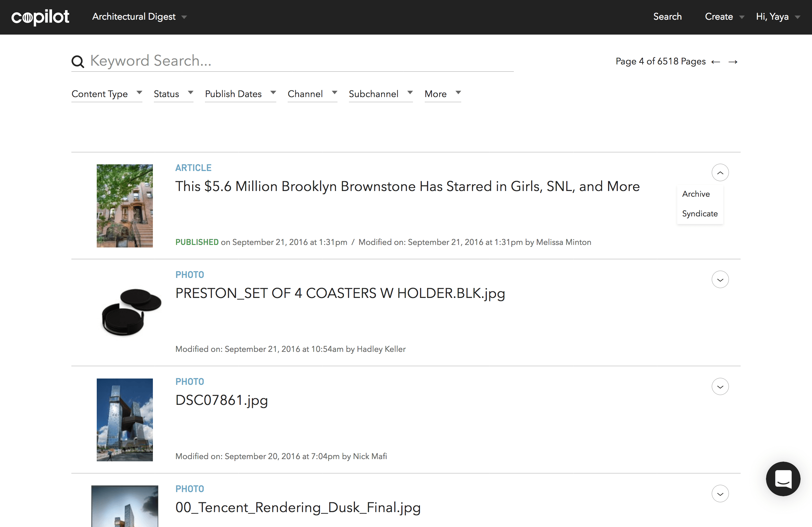Click PHOTO label above Tencent Rendering
The image size is (812, 527).
[190, 489]
